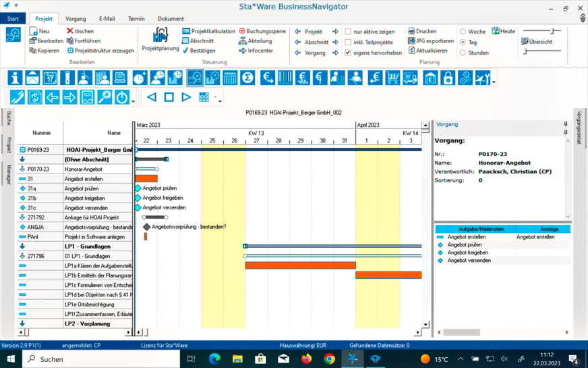Select the Woche radio button

463,32
